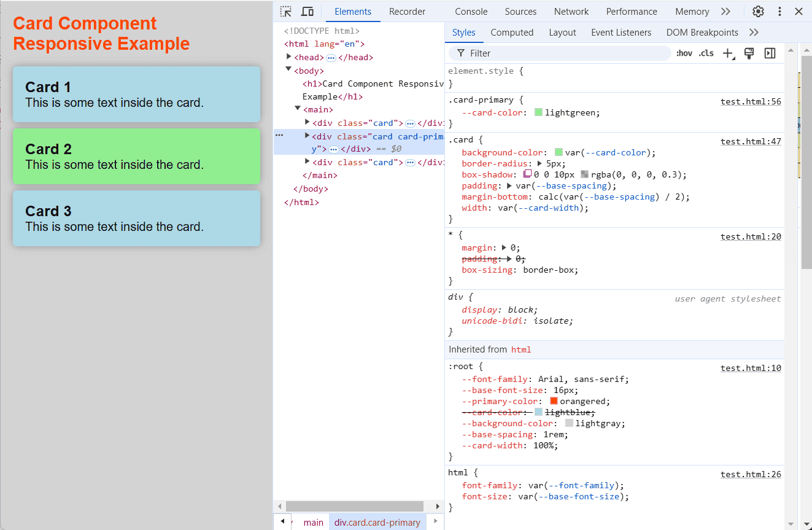Open the rgba shadow color swatch
The width and height of the screenshot is (812, 530).
click(584, 174)
